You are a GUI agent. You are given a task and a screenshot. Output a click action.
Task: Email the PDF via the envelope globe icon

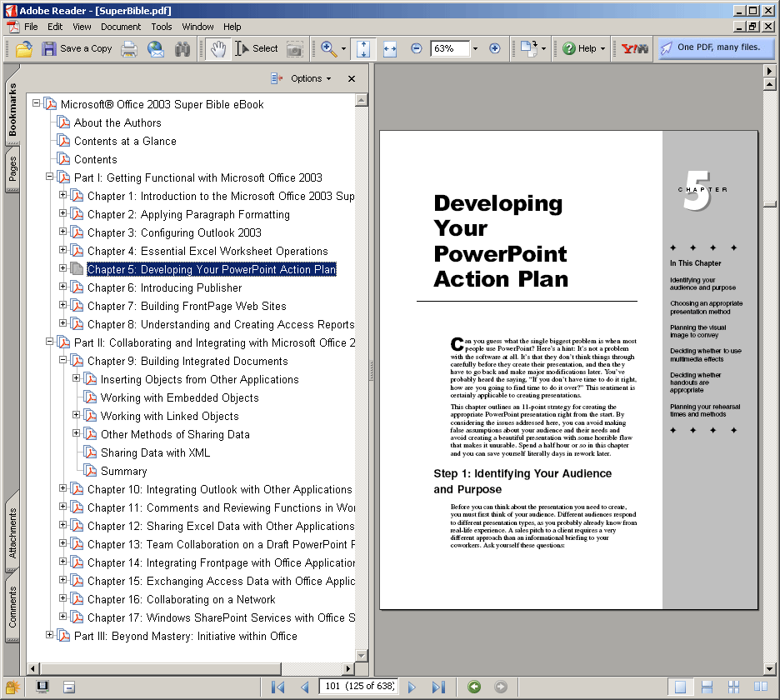click(x=156, y=48)
